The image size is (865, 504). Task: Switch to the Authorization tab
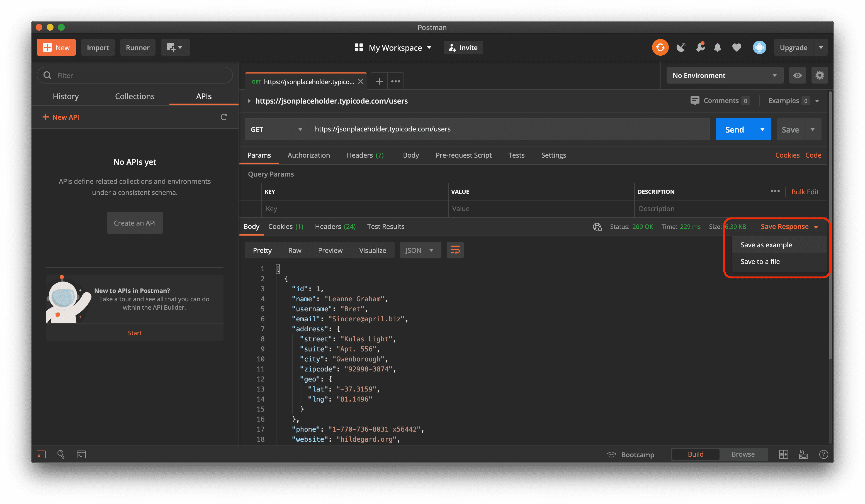[x=308, y=155]
